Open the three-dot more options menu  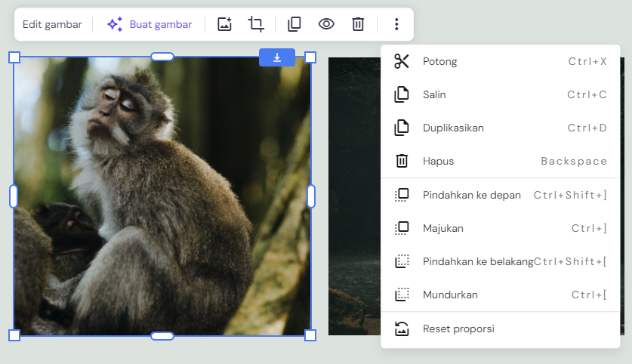click(396, 24)
